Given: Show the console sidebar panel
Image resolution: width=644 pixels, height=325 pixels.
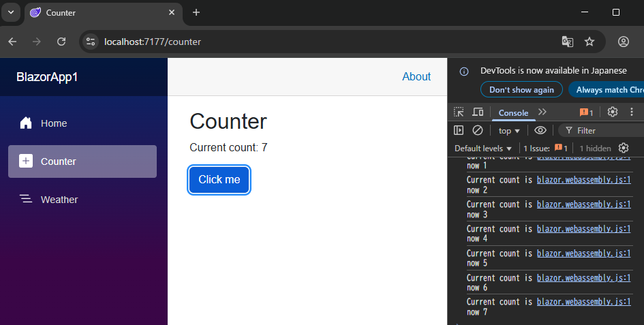Looking at the screenshot, I should pyautogui.click(x=459, y=130).
